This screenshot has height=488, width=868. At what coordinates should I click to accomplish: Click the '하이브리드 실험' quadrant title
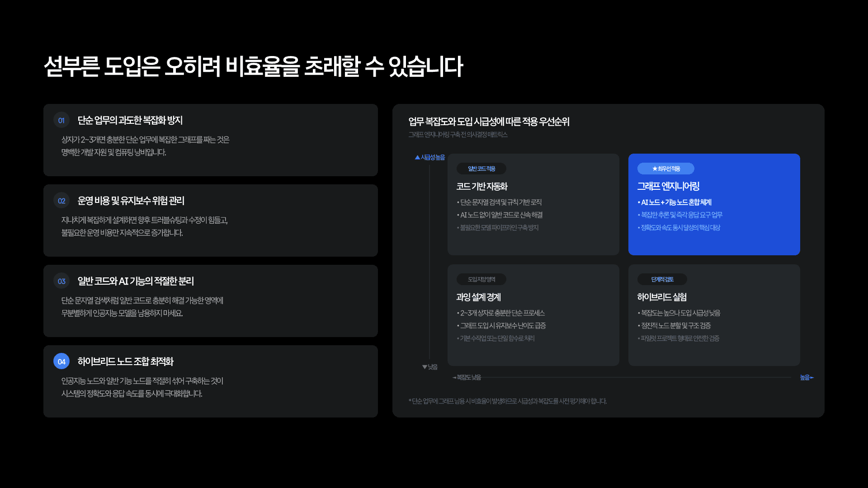pyautogui.click(x=662, y=297)
